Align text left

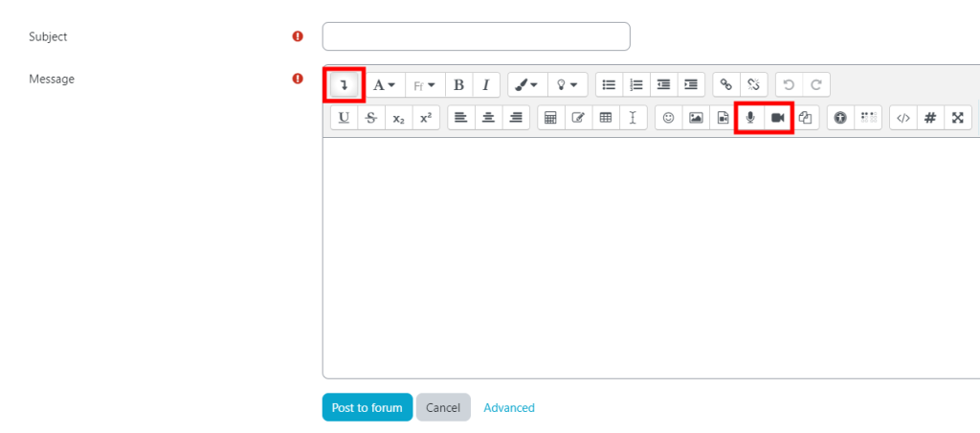[461, 118]
